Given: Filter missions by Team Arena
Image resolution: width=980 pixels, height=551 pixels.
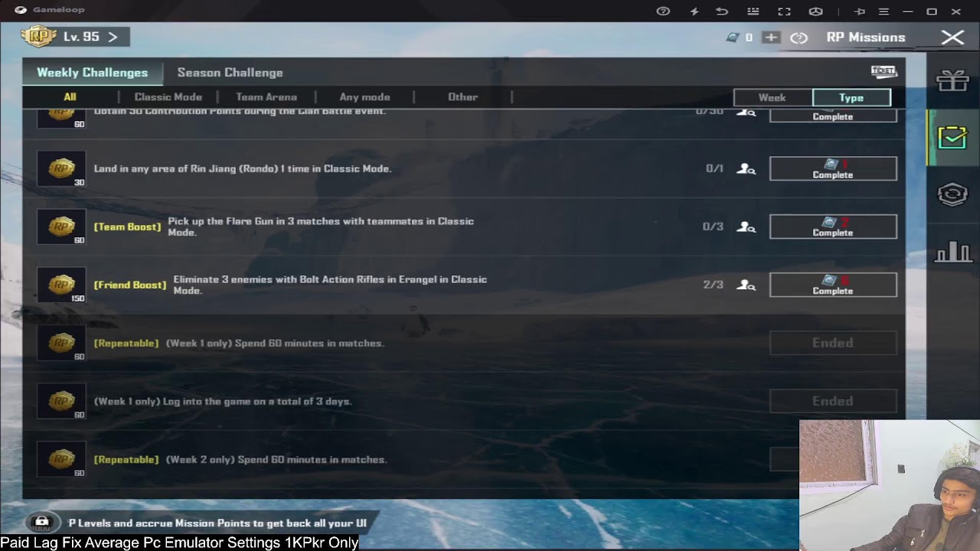Looking at the screenshot, I should 266,97.
